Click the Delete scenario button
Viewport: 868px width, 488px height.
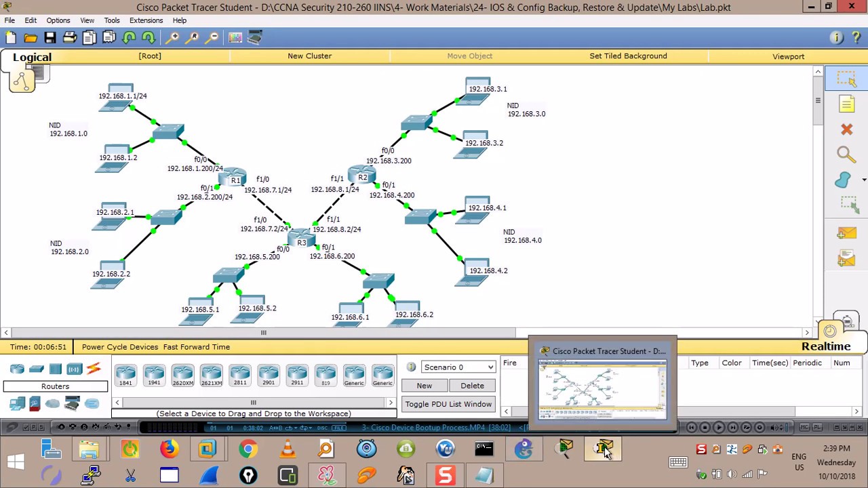point(472,386)
